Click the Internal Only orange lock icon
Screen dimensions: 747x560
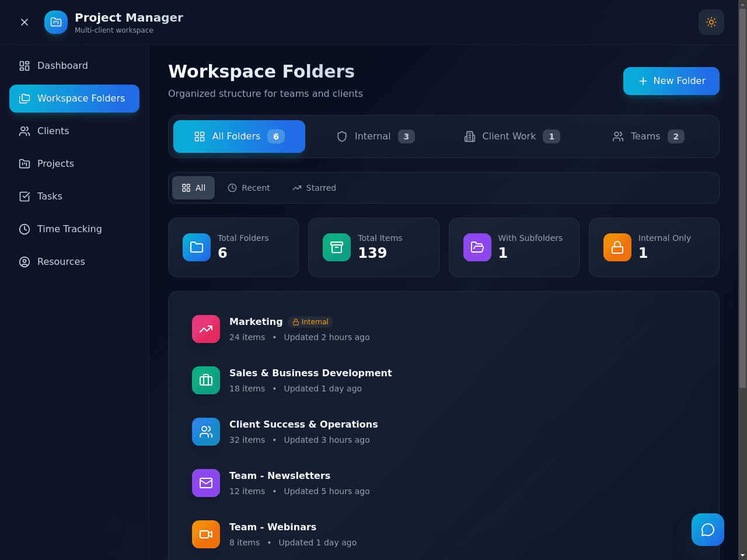tap(617, 247)
